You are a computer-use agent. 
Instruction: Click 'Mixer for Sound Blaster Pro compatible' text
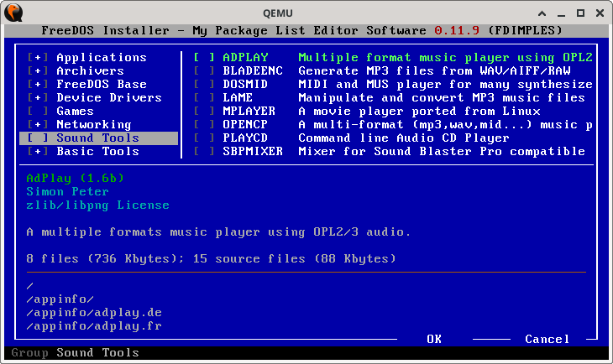click(442, 151)
